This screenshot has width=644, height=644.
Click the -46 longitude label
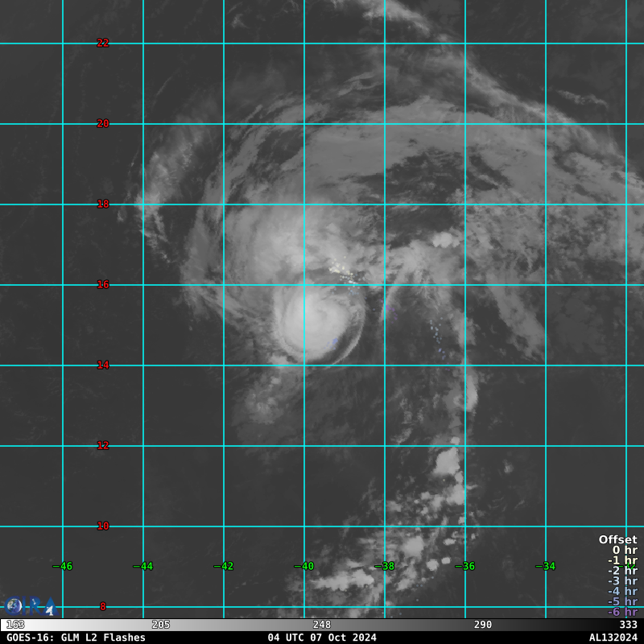pos(63,567)
